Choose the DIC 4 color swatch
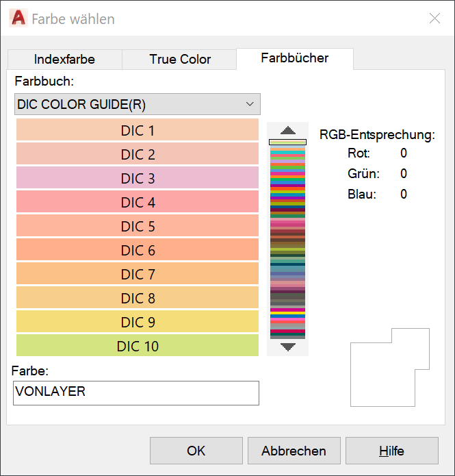 [x=138, y=202]
